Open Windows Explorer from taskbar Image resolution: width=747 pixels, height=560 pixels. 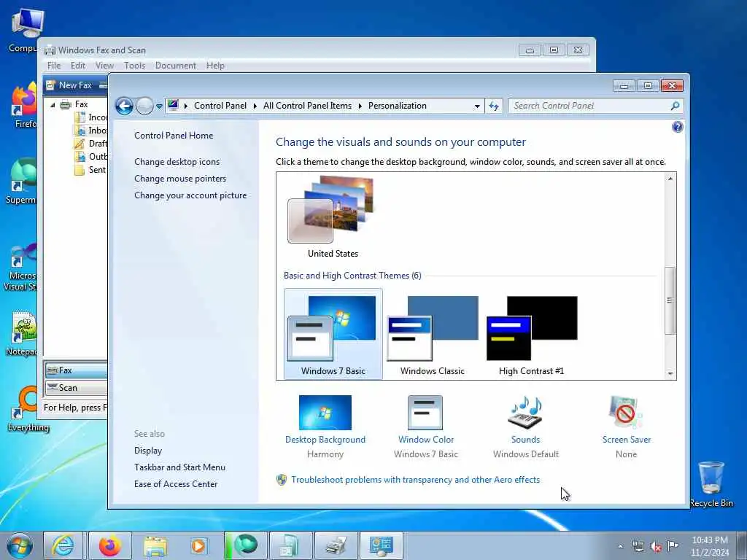(x=155, y=545)
